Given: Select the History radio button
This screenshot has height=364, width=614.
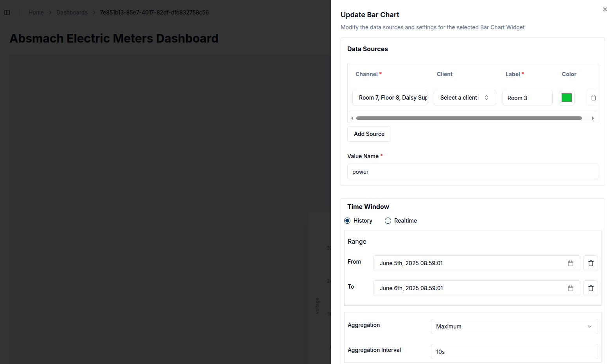Looking at the screenshot, I should click(x=347, y=221).
